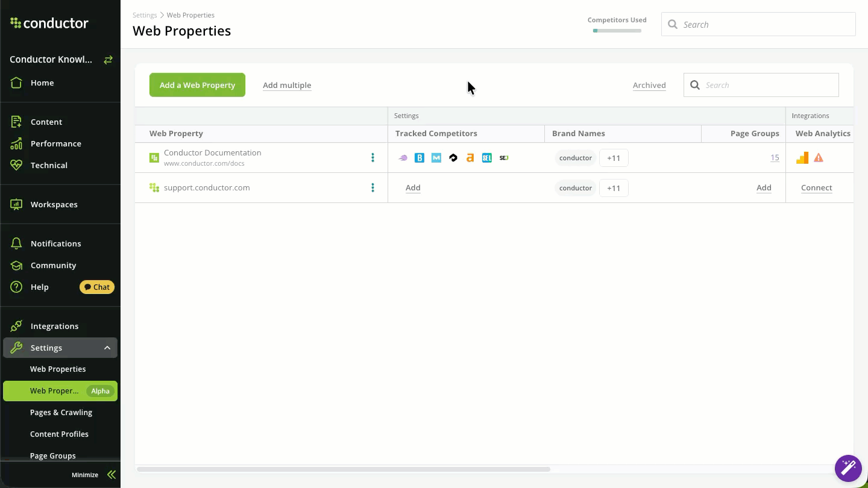Open options menu for support.conductor.com

[373, 188]
